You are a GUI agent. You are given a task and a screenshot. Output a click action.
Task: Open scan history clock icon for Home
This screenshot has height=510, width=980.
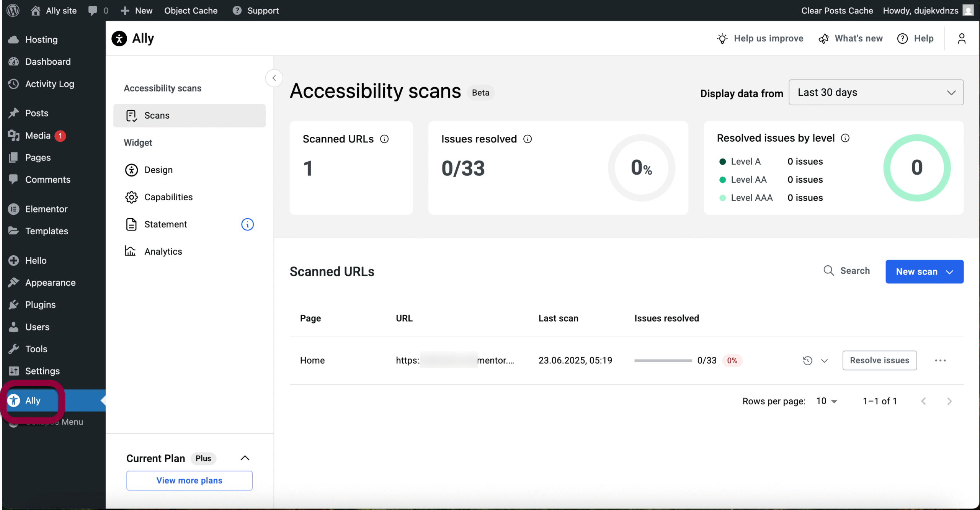[x=807, y=360]
